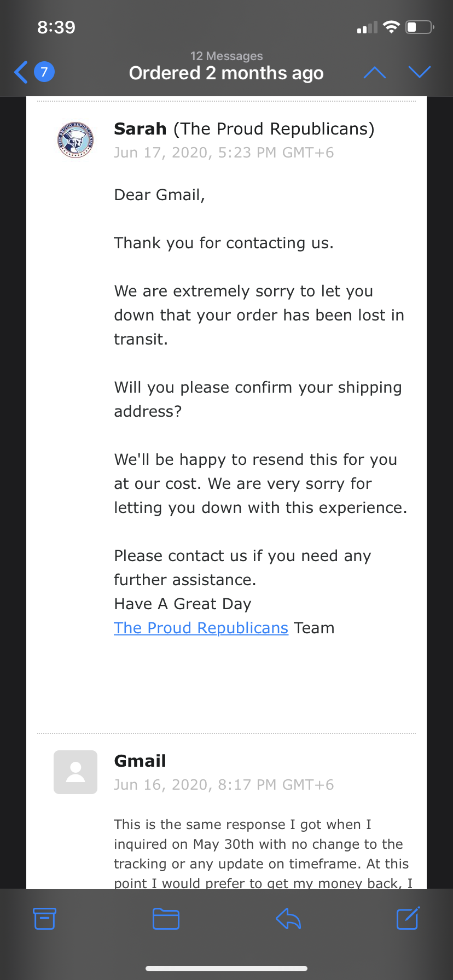Screen dimensions: 453x980
Task: Reply using the curved arrow icon
Action: (x=288, y=919)
